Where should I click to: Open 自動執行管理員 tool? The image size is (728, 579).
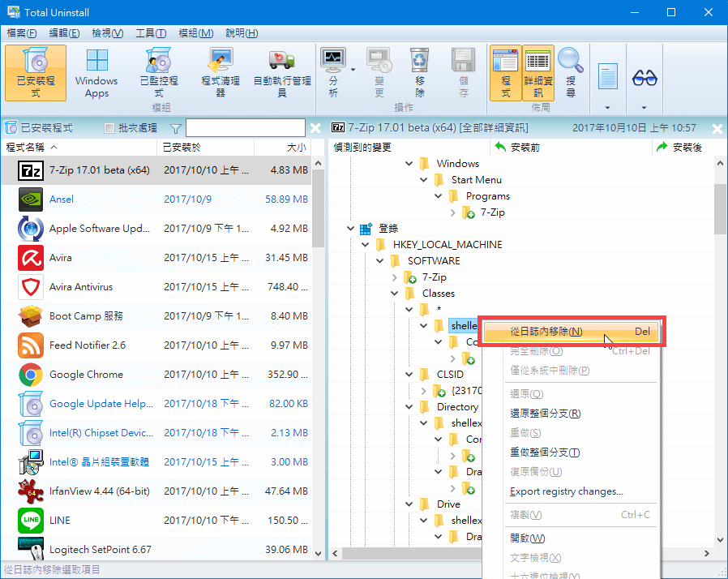click(281, 72)
